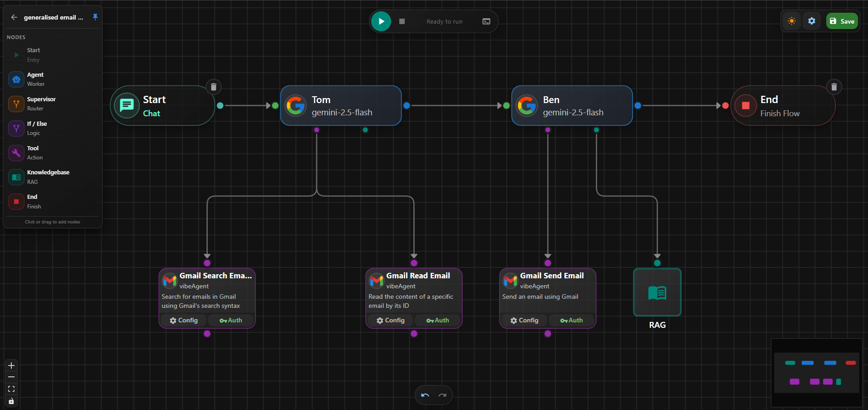Viewport: 868px width, 410px height.
Task: Click the minimap overview of the canvas
Action: 817,372
